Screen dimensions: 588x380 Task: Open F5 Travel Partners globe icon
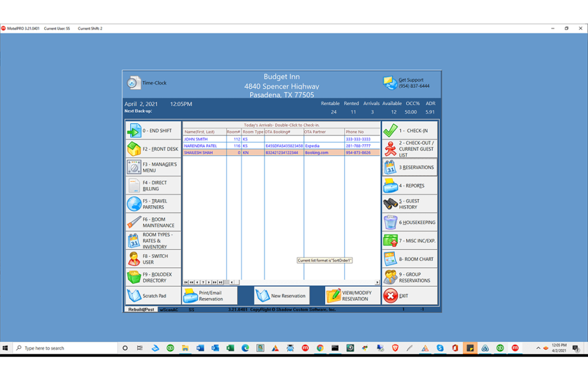click(x=134, y=204)
